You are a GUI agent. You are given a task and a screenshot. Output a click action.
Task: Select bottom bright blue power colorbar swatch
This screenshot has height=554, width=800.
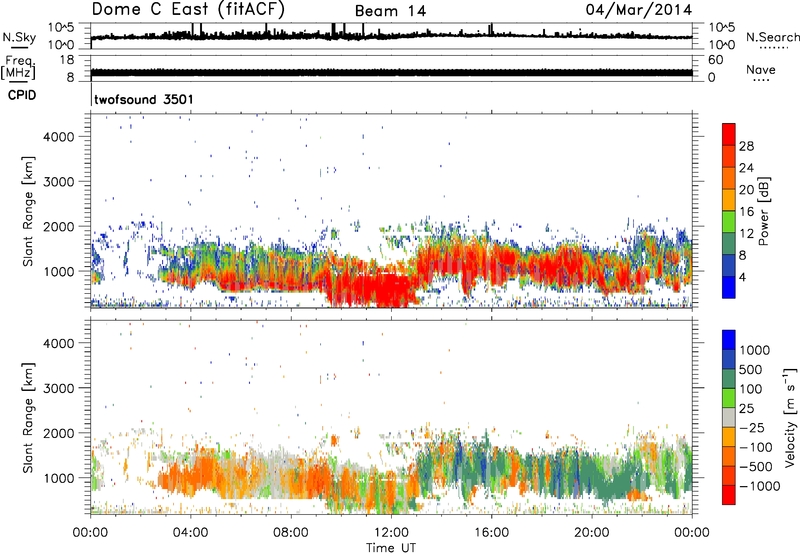point(729,287)
